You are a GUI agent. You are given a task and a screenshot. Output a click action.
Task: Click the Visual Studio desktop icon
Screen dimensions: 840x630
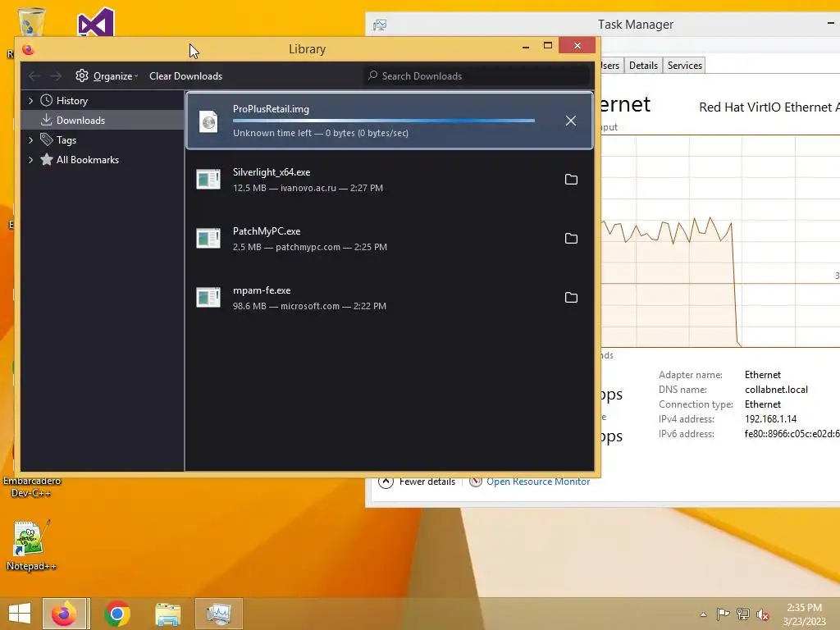pyautogui.click(x=96, y=22)
